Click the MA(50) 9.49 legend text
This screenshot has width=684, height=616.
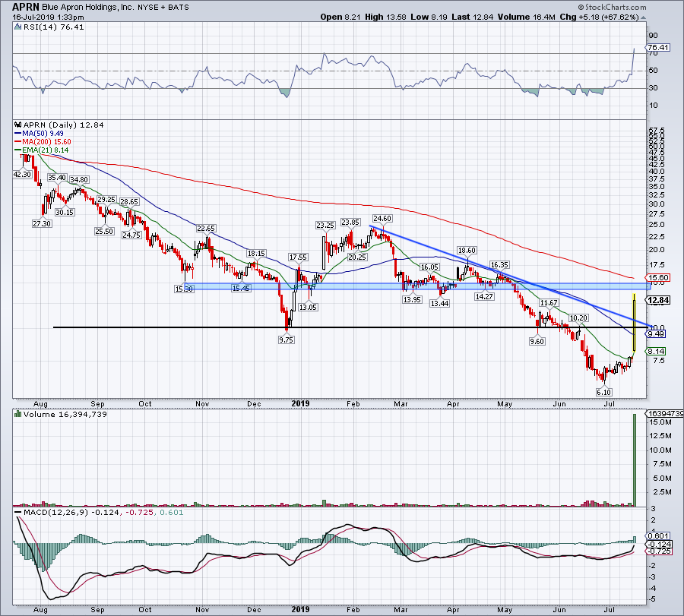tap(43, 134)
